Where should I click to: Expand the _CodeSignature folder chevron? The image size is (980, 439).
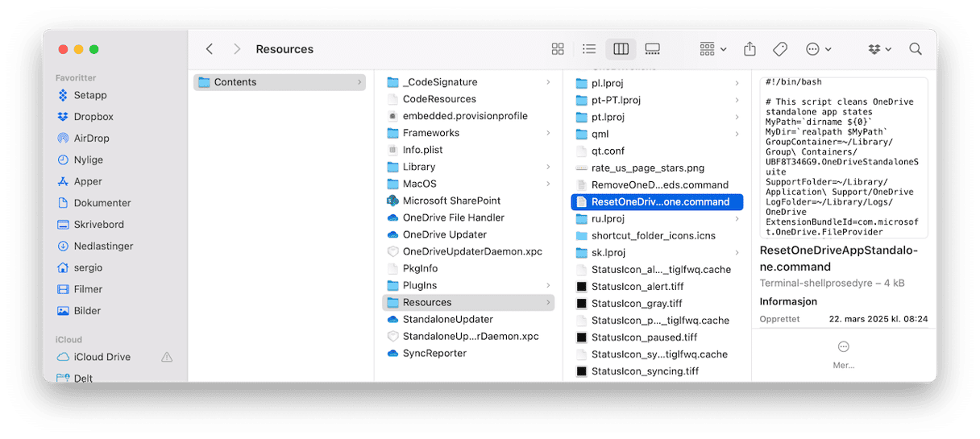pyautogui.click(x=548, y=82)
